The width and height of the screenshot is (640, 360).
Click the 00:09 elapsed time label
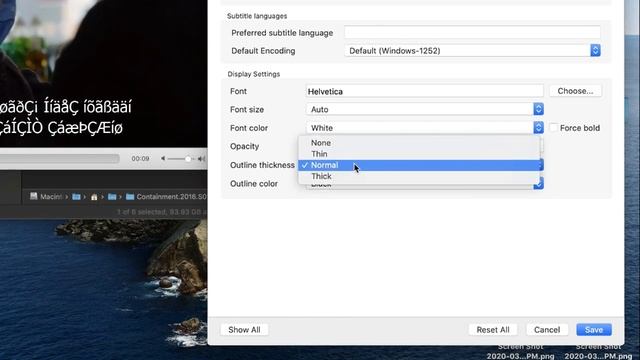point(140,158)
